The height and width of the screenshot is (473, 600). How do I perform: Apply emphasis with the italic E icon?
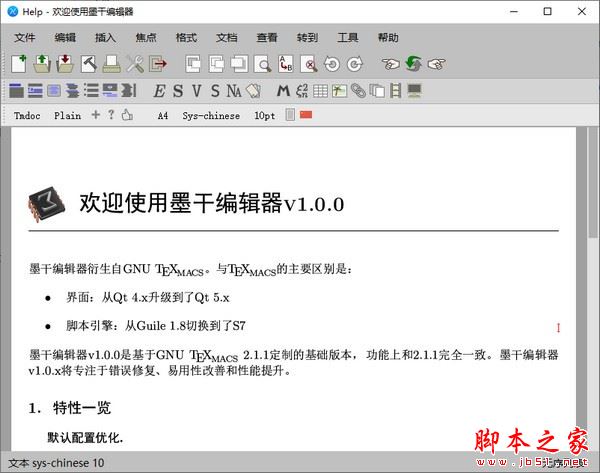[159, 91]
